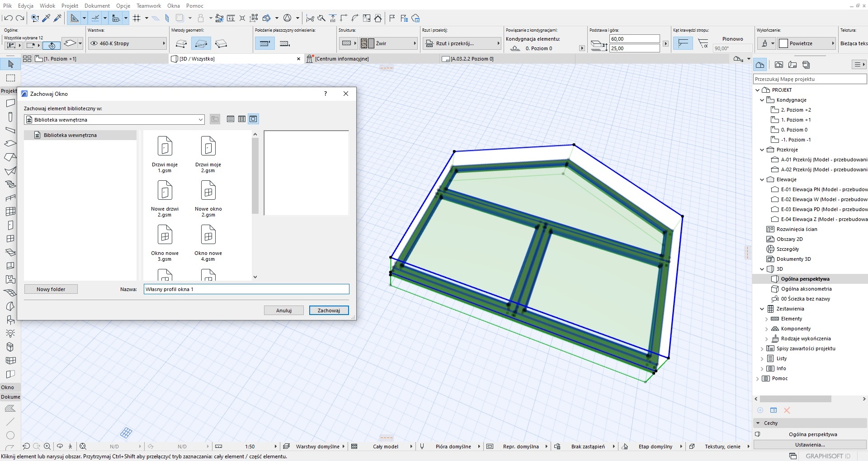Select the Lamp tool in toolbox
This screenshot has width=868, height=461.
click(10, 334)
